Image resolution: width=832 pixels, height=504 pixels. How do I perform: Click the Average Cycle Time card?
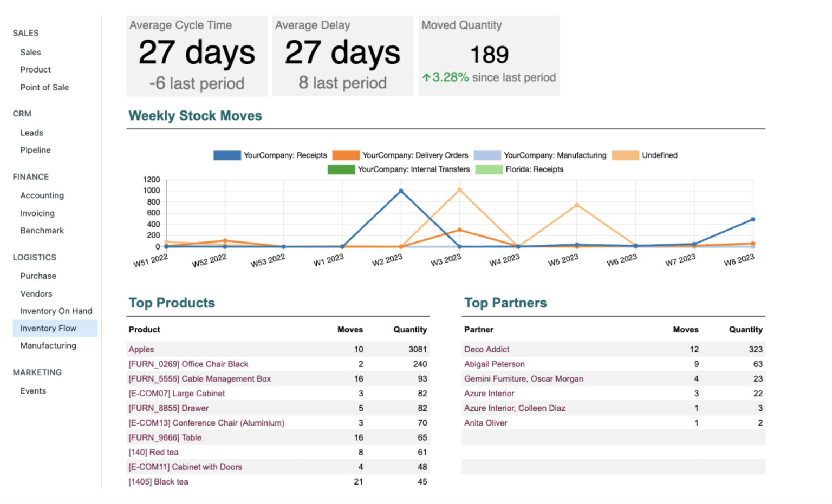pyautogui.click(x=197, y=56)
